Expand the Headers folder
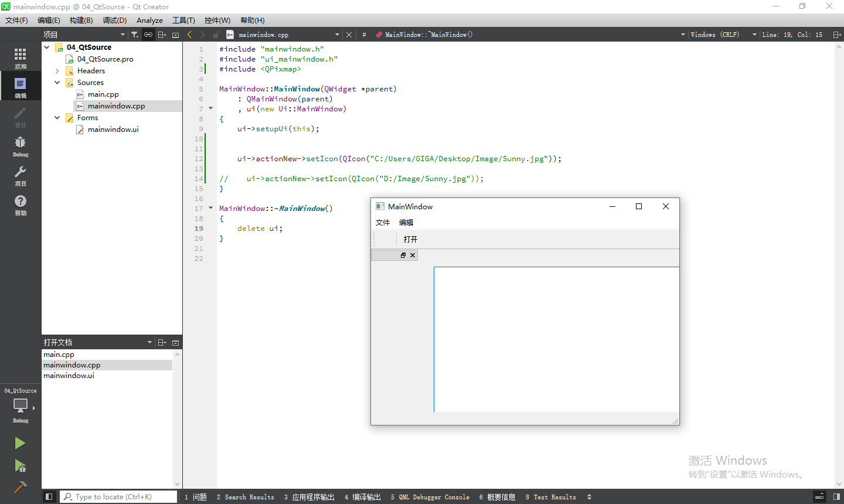 [x=57, y=71]
